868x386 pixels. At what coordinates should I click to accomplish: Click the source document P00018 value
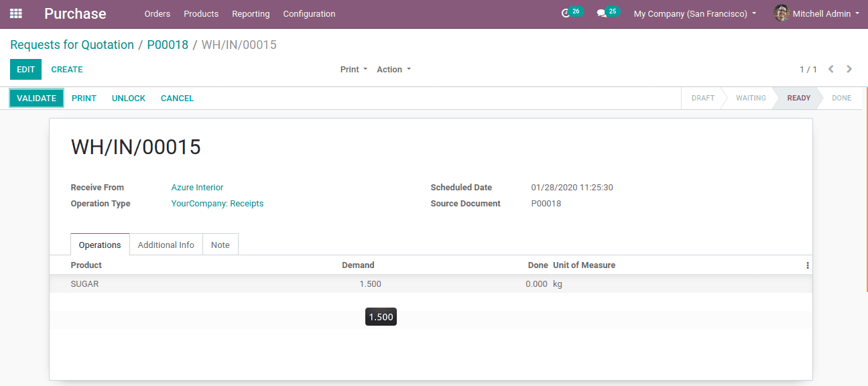pos(546,204)
